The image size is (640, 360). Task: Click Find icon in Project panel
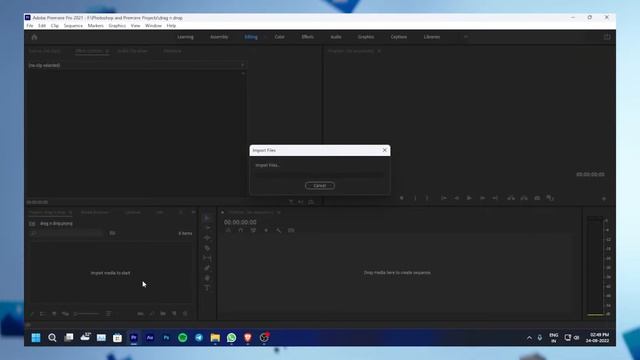(x=152, y=313)
